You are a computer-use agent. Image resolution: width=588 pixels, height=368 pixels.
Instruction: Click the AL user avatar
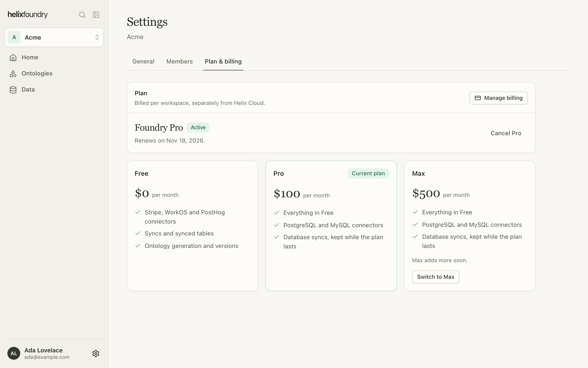(14, 353)
